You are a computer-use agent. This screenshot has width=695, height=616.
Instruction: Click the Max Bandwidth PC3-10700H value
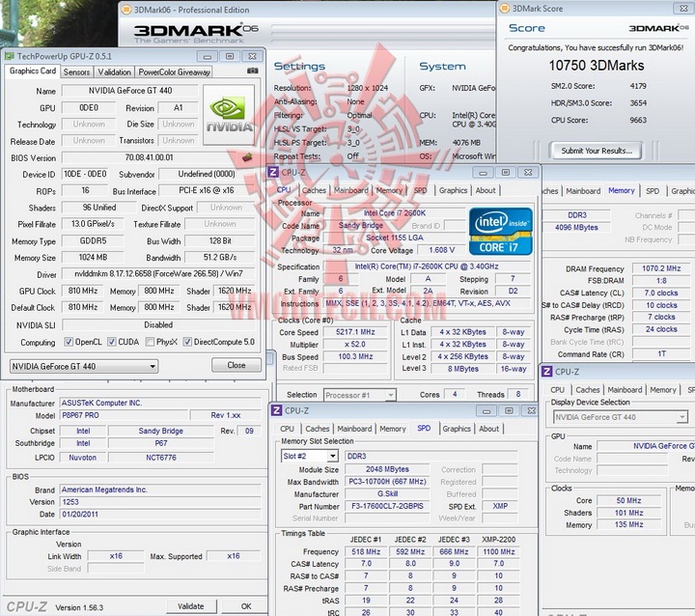[x=387, y=482]
